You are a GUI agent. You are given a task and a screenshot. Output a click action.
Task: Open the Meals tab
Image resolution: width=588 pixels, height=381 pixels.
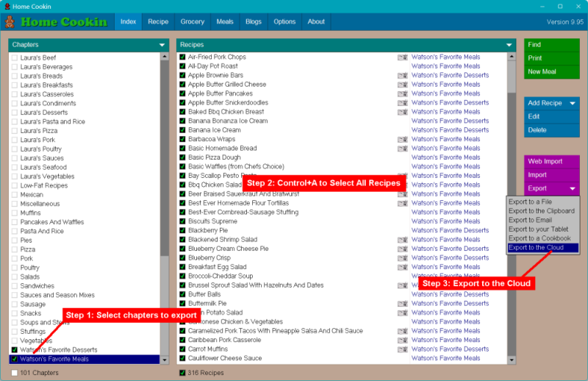click(x=225, y=22)
